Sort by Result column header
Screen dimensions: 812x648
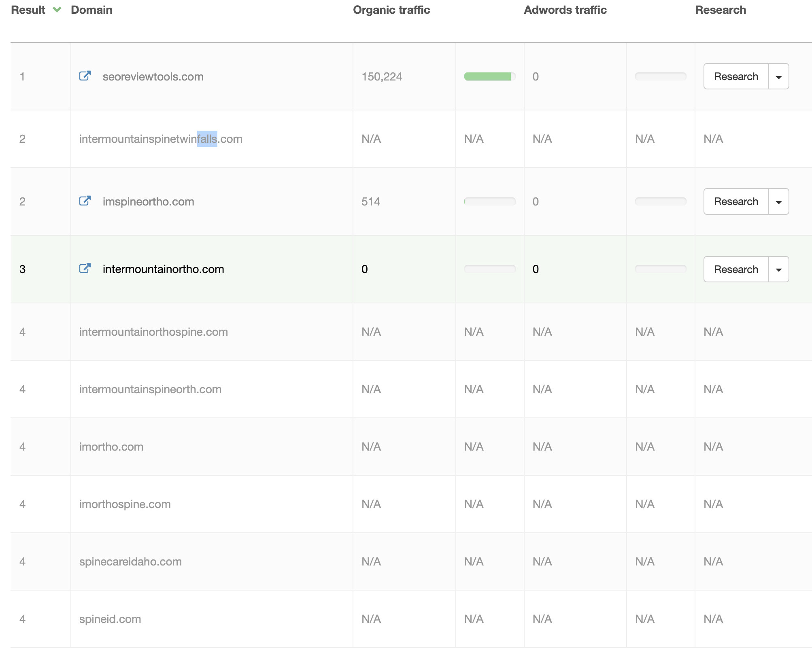(x=28, y=10)
